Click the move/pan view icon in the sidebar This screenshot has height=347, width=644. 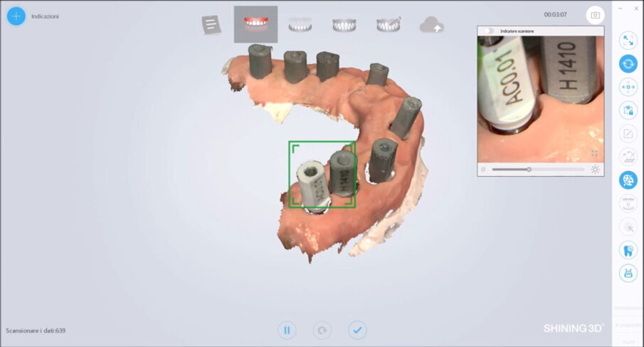point(628,87)
